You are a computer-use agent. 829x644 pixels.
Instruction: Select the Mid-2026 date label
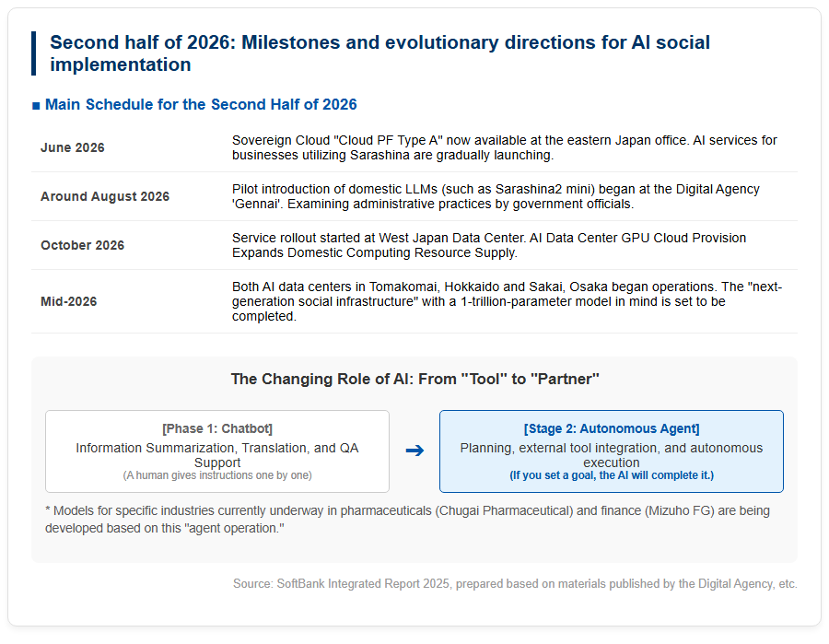(x=69, y=301)
